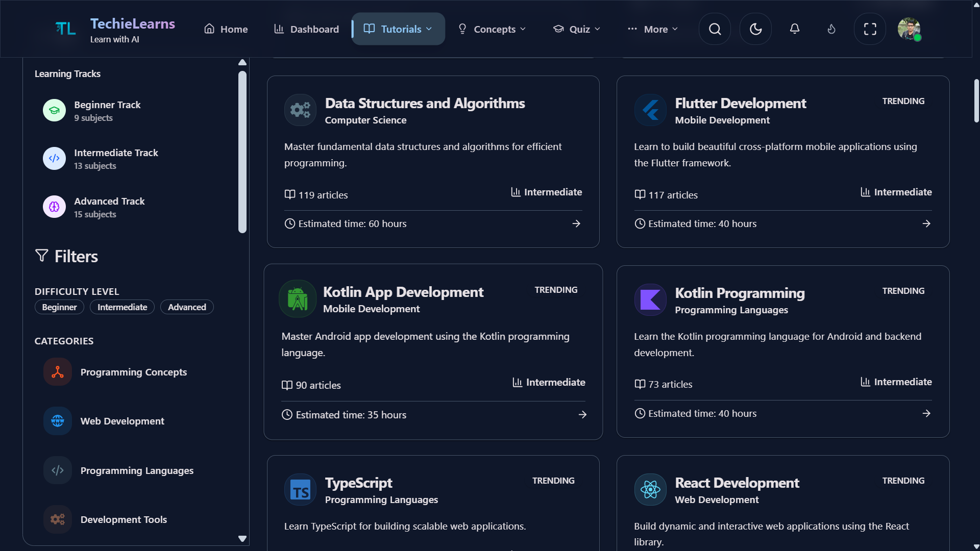Open search from the top navigation bar

[x=715, y=29]
